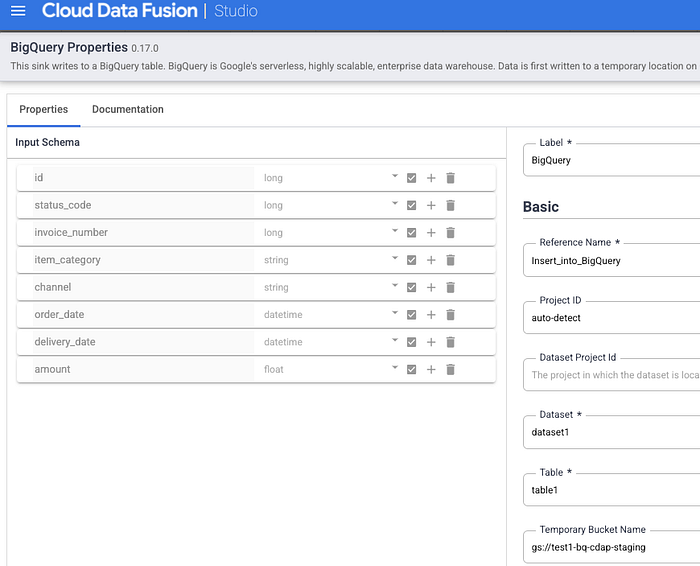Click the status_code field name
The height and width of the screenshot is (566, 700).
pyautogui.click(x=143, y=205)
